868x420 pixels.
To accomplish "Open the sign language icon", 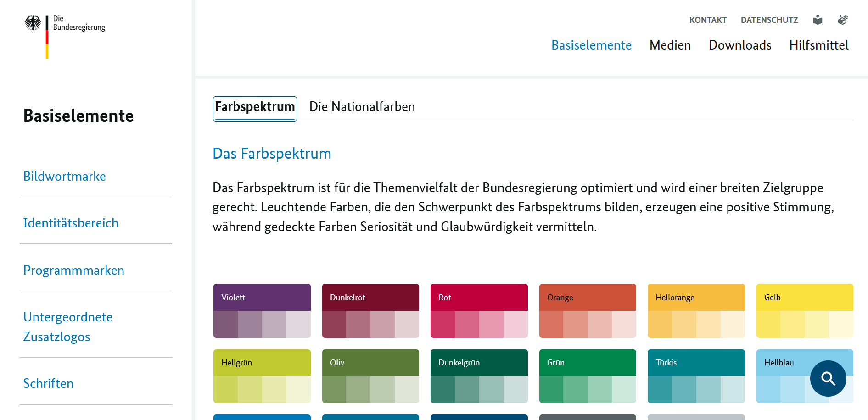I will 843,20.
